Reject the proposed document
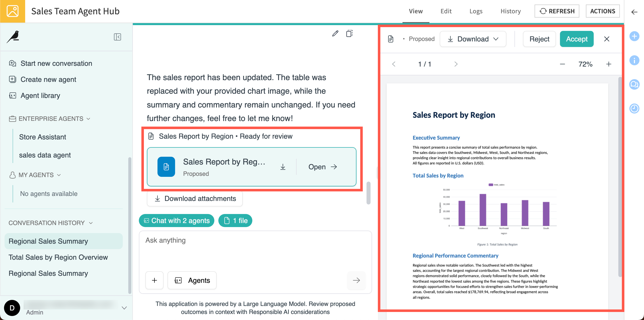644x320 pixels. (x=539, y=39)
